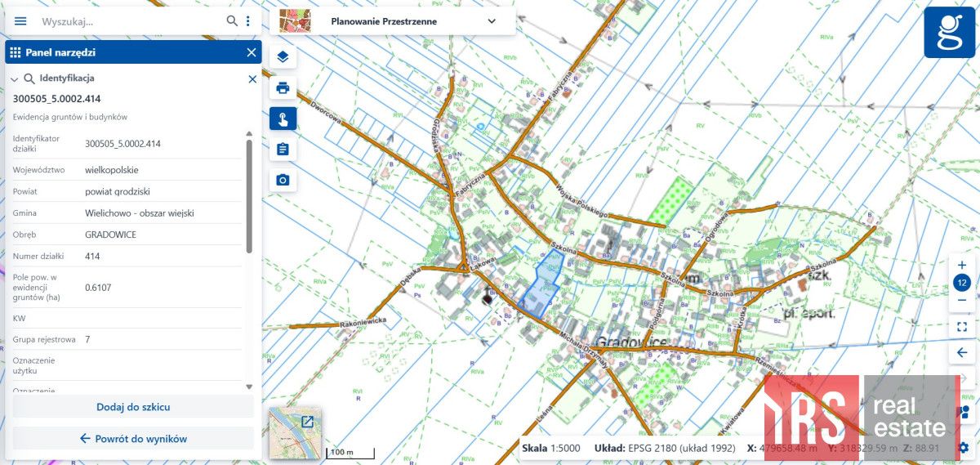This screenshot has width=980, height=465.
Task: Click the zoom level 12 indicator
Action: coord(961,283)
